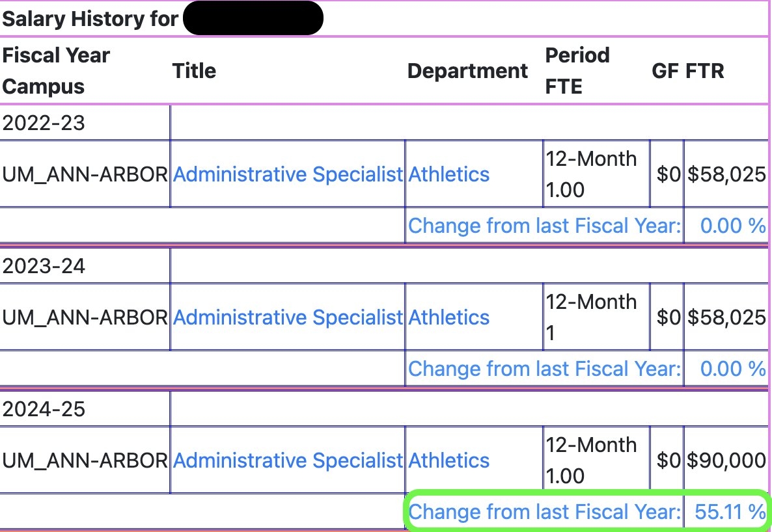The image size is (772, 532).
Task: Select Athletics link in the 2023-24 row
Action: 448,317
